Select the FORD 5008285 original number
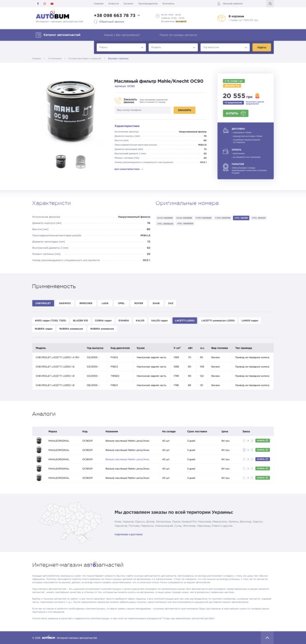Viewport: 306px width, 644px height. pyautogui.click(x=203, y=218)
